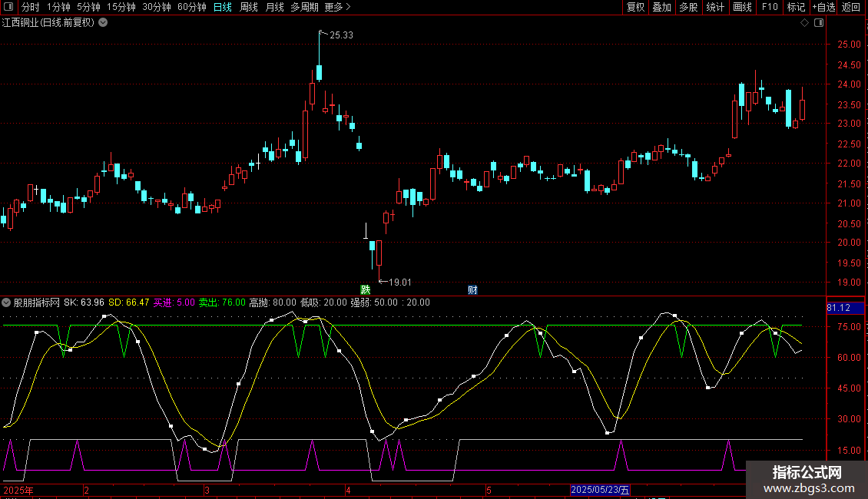Toggle the left sidebar panel icon
Viewport: 868px width, 499px height.
click(x=8, y=7)
